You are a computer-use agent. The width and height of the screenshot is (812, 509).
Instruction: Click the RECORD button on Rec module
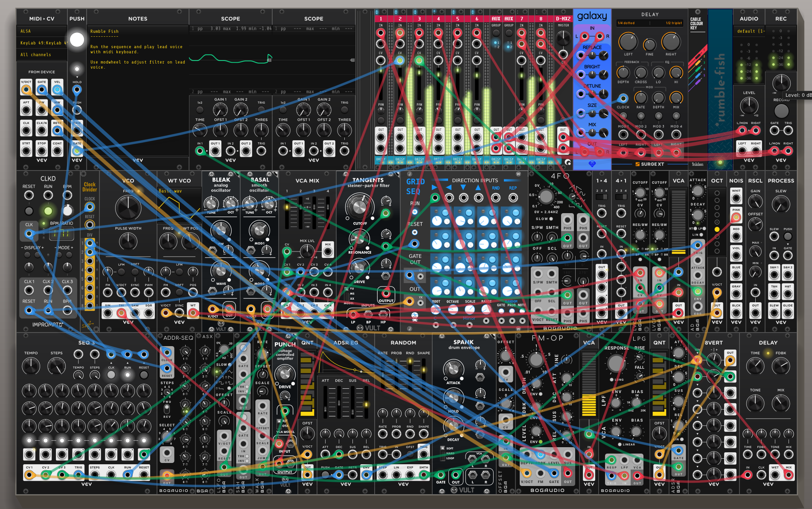tap(781, 111)
